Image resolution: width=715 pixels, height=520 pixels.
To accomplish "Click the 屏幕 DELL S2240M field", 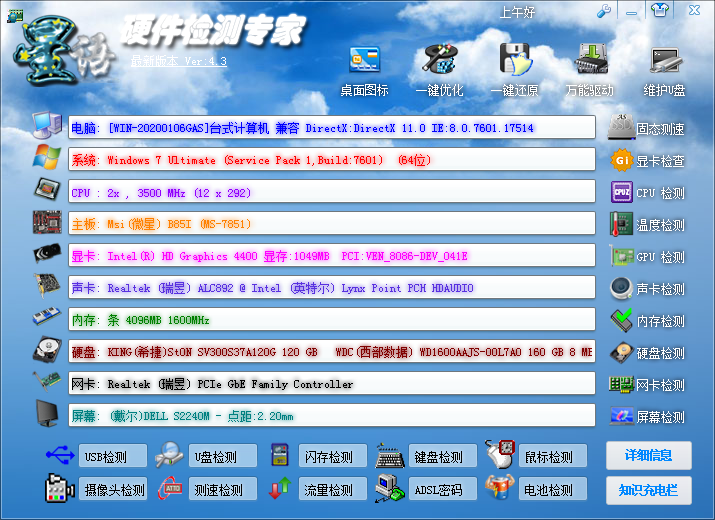I will (x=332, y=416).
